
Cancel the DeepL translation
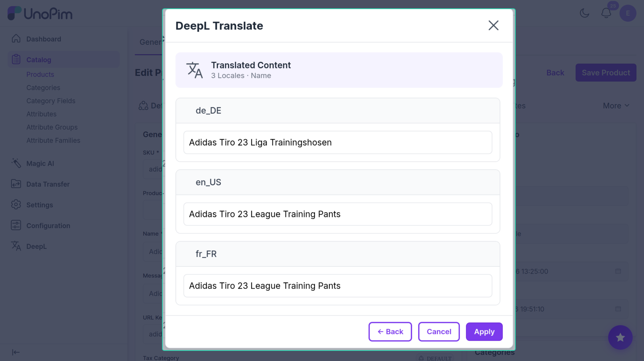click(439, 332)
